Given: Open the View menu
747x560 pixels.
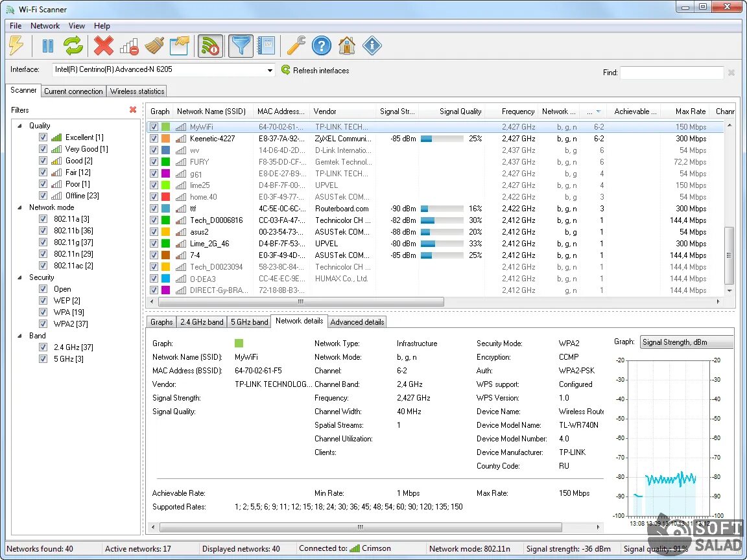Looking at the screenshot, I should click(77, 26).
